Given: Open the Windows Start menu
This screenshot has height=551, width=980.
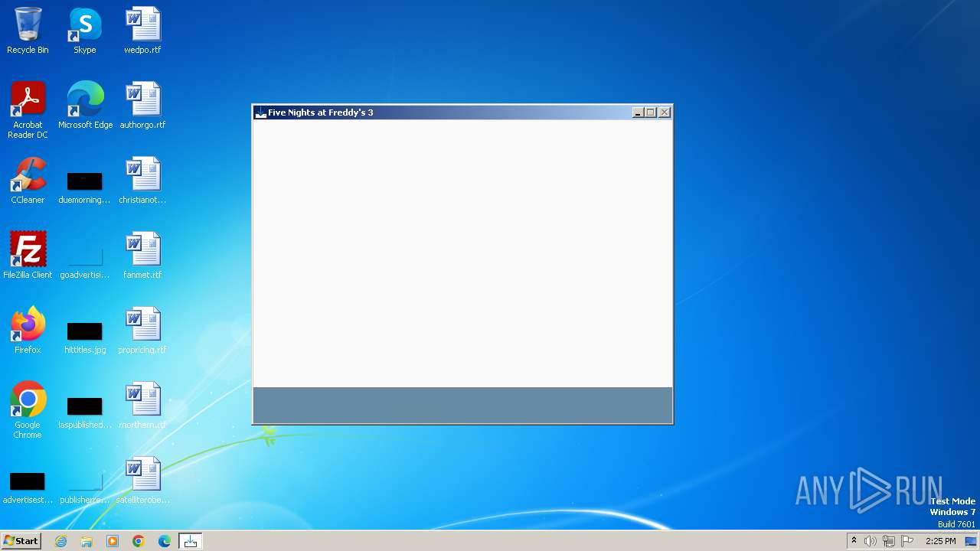Looking at the screenshot, I should click(21, 541).
